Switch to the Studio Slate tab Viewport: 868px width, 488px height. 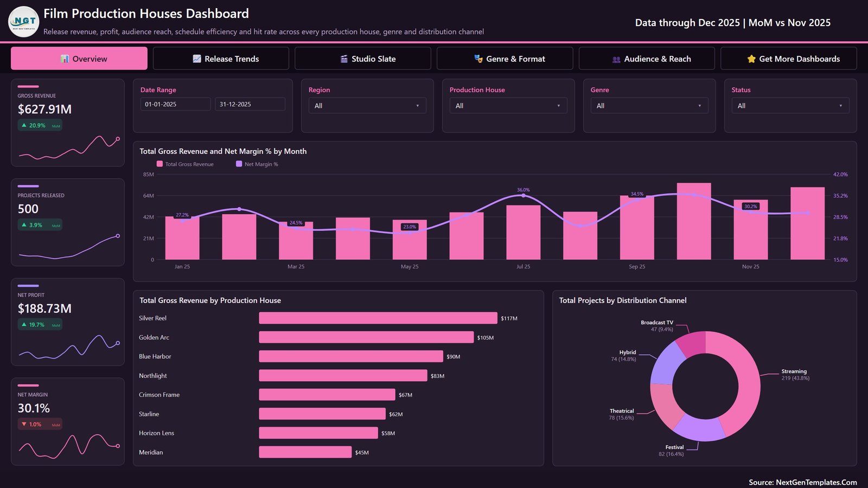tap(363, 59)
